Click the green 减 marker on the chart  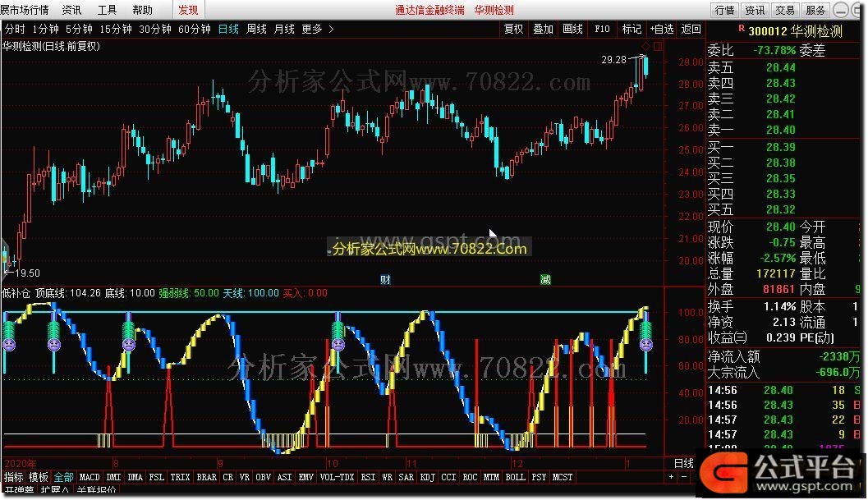coord(545,279)
